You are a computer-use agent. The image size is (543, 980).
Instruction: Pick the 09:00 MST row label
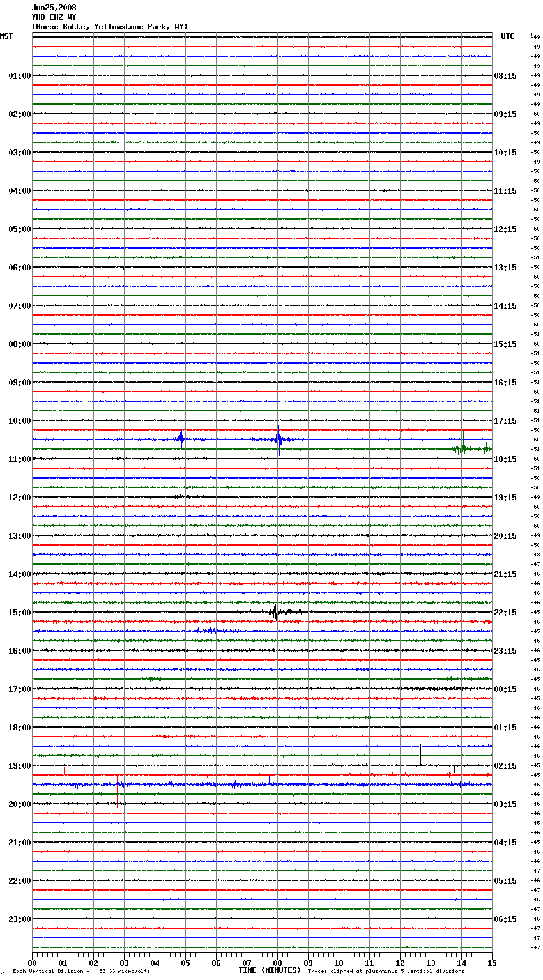20,383
